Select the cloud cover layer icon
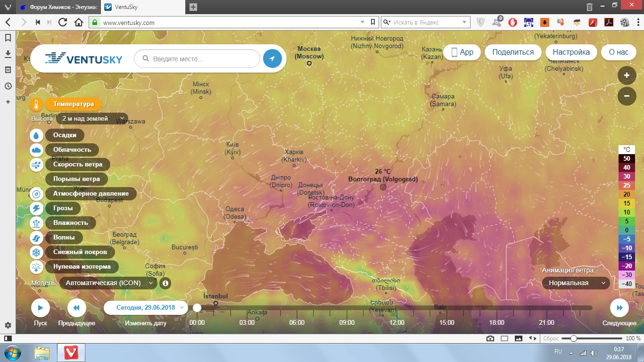Viewport: 644px width, 362px height. pos(37,150)
